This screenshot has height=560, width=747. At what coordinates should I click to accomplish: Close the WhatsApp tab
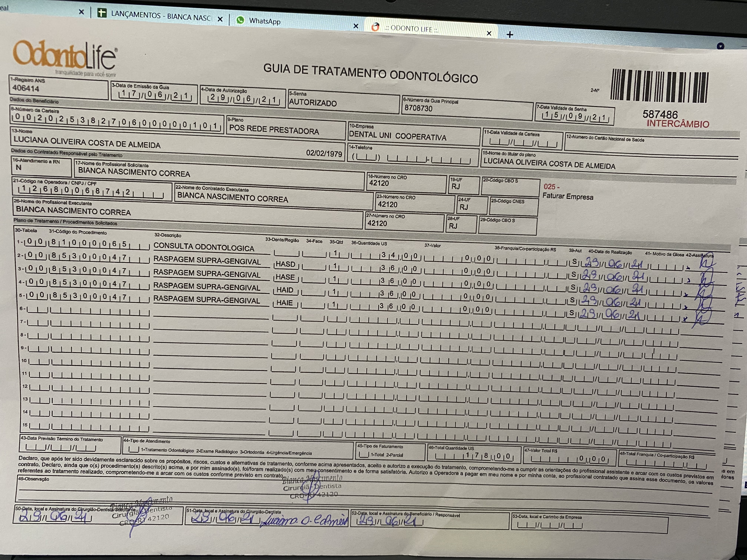tap(356, 26)
